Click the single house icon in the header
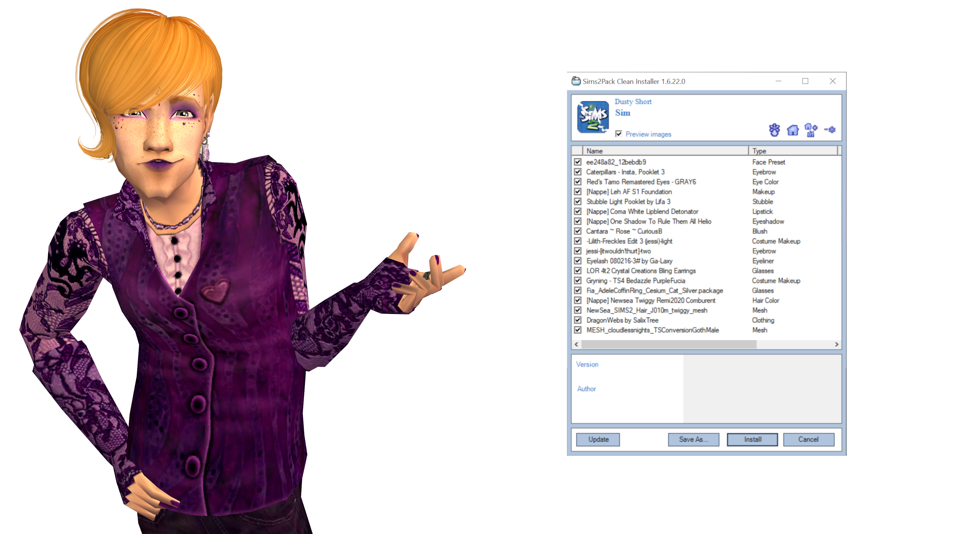 coord(793,130)
